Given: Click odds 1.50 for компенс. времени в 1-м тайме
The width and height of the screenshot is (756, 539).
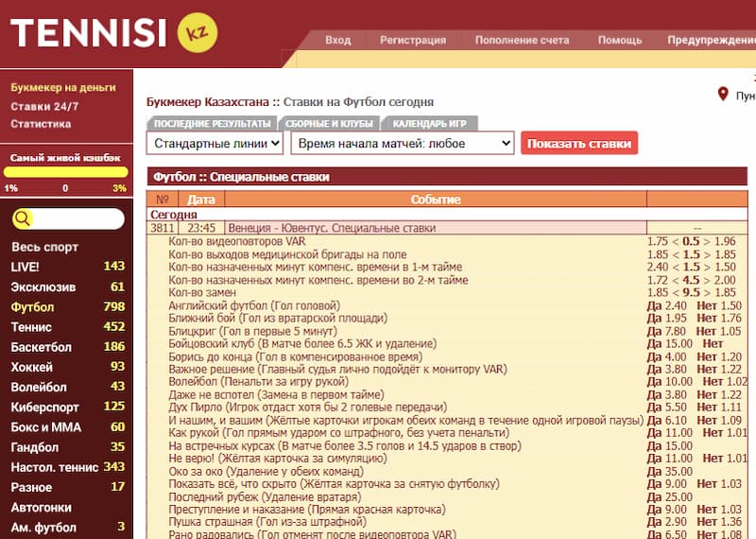Looking at the screenshot, I should coord(725,267).
